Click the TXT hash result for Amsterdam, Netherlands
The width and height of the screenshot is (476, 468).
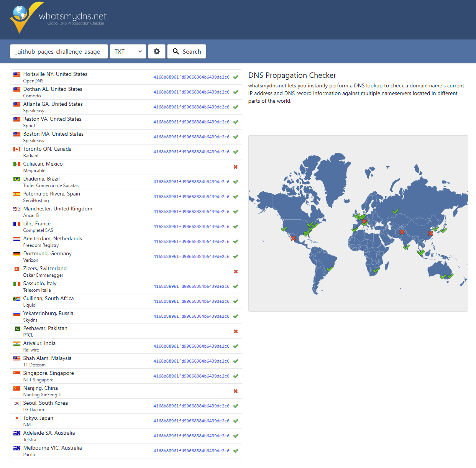pyautogui.click(x=191, y=241)
